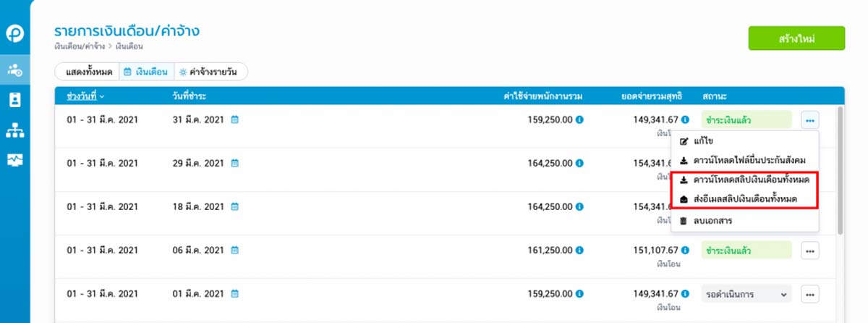
Task: Open the รอดำเนินการ status dropdown
Action: click(x=746, y=294)
